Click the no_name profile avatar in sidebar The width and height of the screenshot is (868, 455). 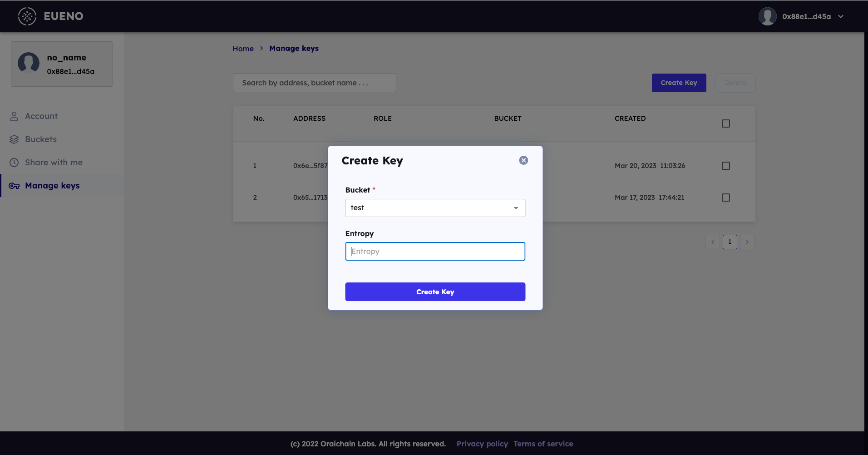tap(29, 63)
